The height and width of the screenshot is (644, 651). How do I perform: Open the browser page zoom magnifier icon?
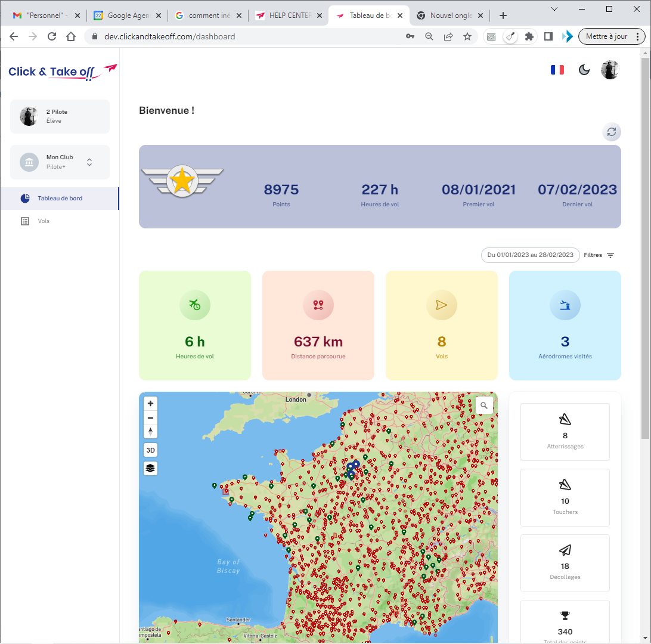tap(429, 36)
